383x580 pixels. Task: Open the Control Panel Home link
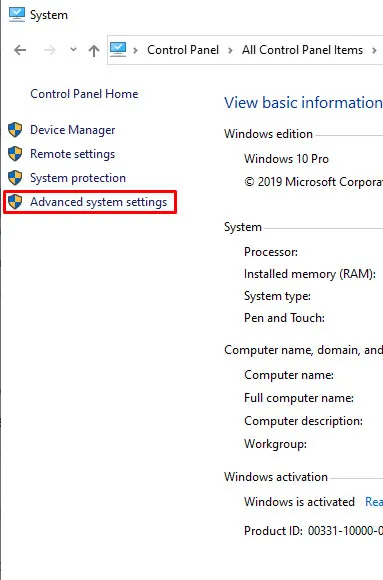[x=84, y=94]
